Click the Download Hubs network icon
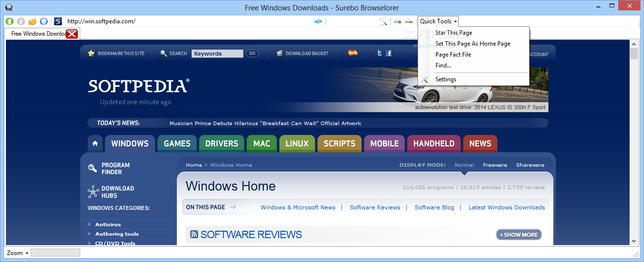The height and width of the screenshot is (262, 644). [93, 192]
